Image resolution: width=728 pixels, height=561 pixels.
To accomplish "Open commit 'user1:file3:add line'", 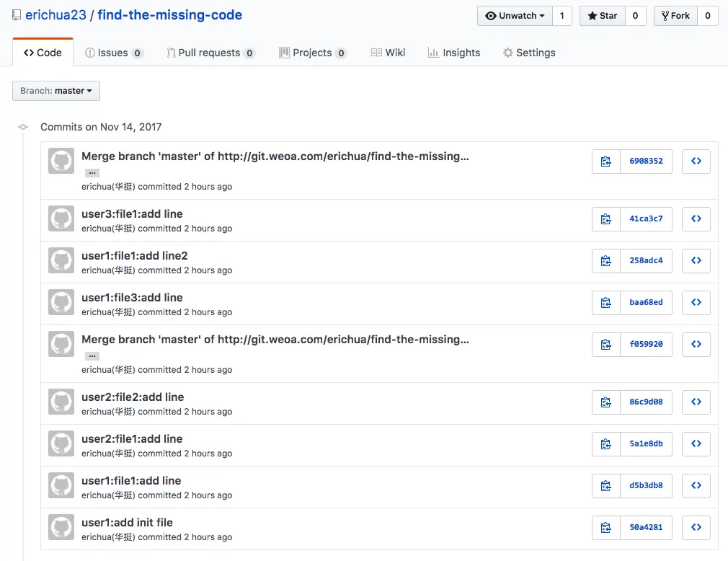I will pyautogui.click(x=133, y=298).
